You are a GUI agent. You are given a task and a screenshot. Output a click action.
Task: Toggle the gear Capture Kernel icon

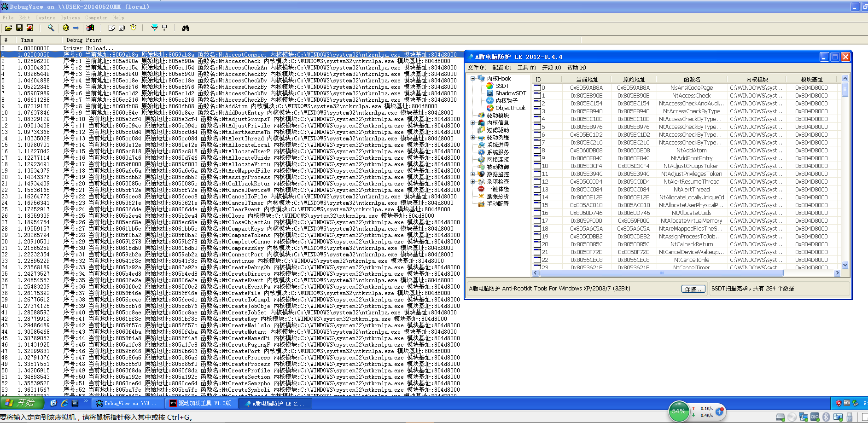(x=66, y=28)
